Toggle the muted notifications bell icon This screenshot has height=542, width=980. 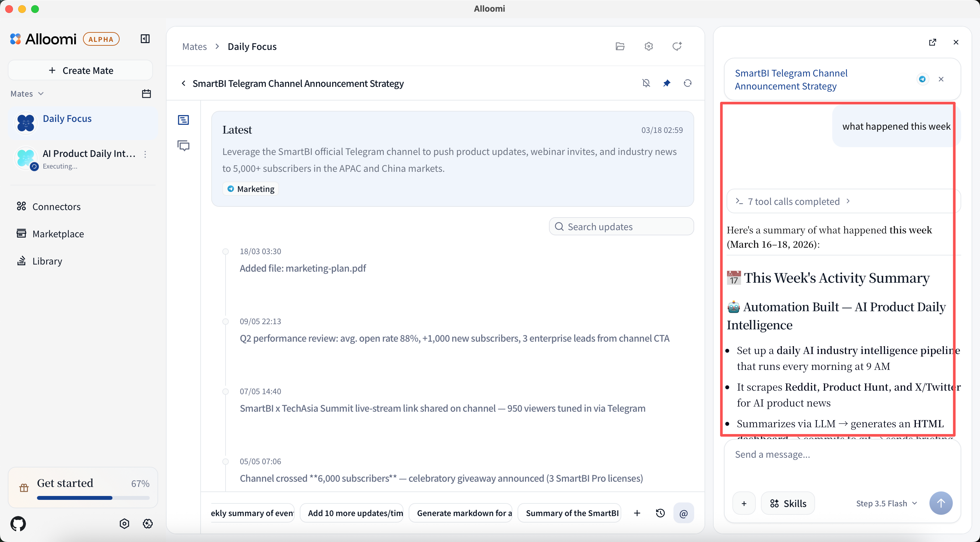[x=646, y=83]
